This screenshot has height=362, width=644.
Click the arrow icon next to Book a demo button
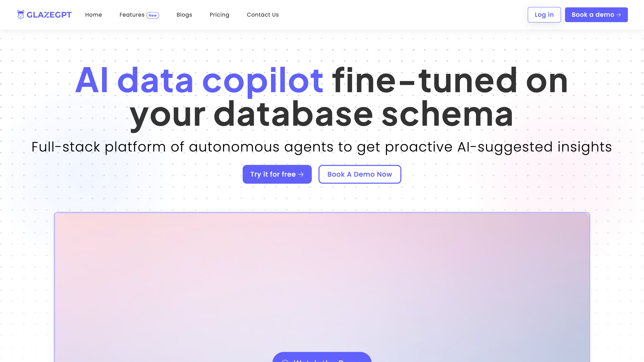[619, 15]
